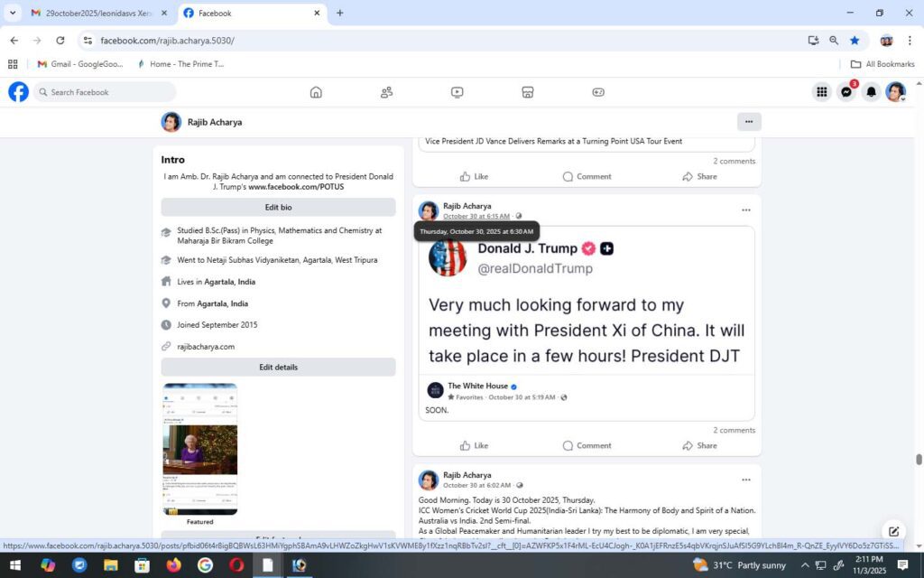Open the account profile picture menu

tap(895, 92)
